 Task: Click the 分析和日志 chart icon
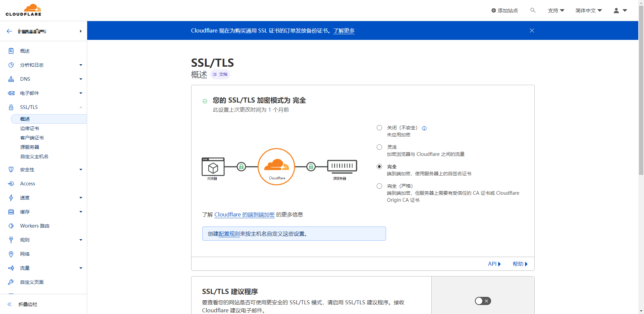click(11, 65)
